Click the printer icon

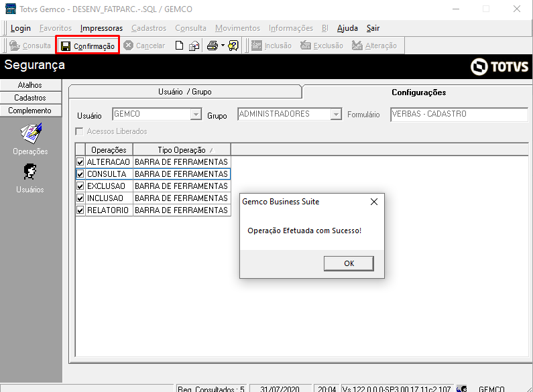213,46
